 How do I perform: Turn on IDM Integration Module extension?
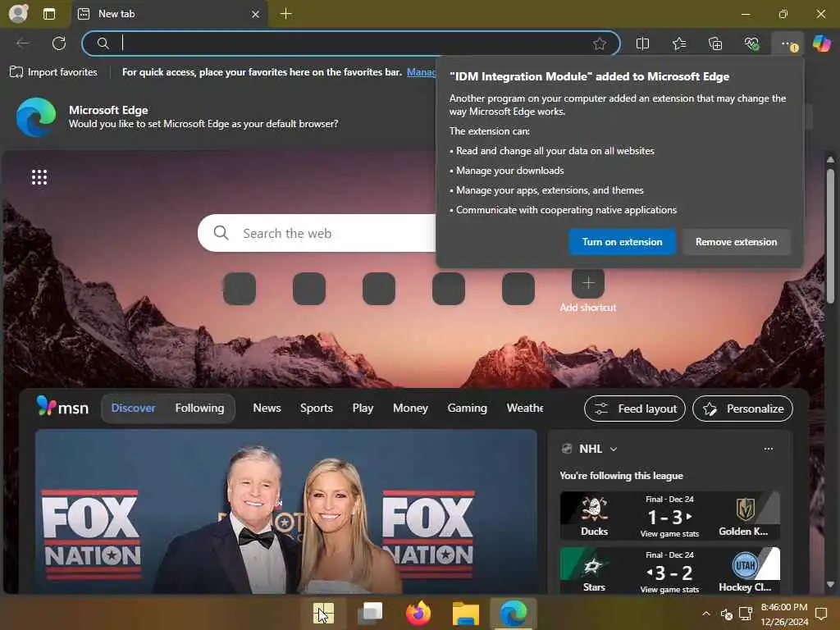point(622,242)
